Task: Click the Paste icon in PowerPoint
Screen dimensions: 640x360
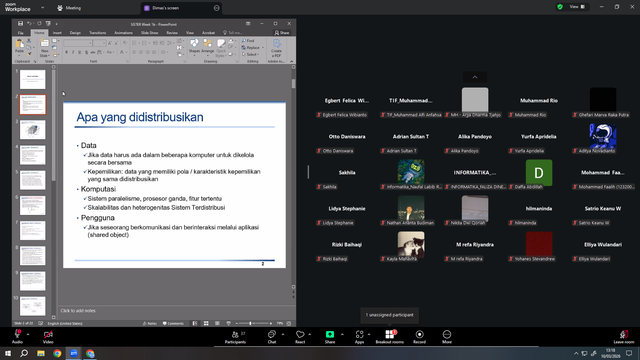Action: pyautogui.click(x=19, y=44)
